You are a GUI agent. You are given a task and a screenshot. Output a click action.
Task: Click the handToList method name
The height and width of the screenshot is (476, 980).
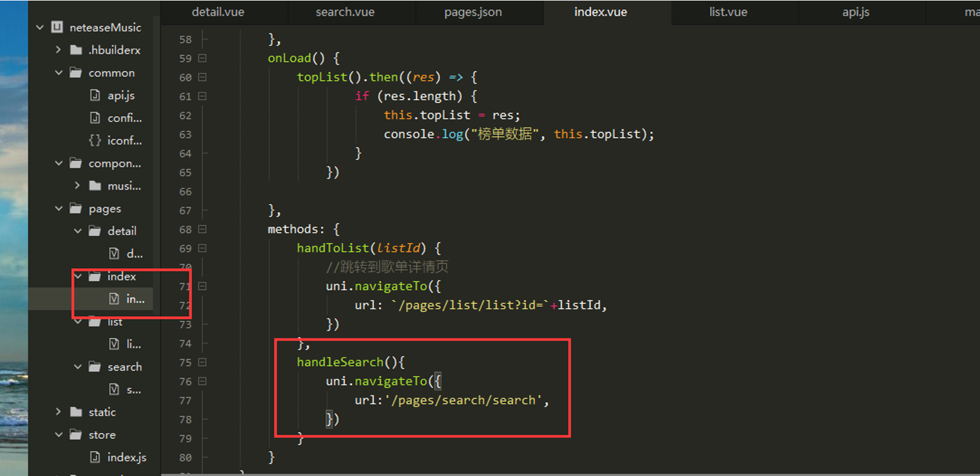(333, 248)
